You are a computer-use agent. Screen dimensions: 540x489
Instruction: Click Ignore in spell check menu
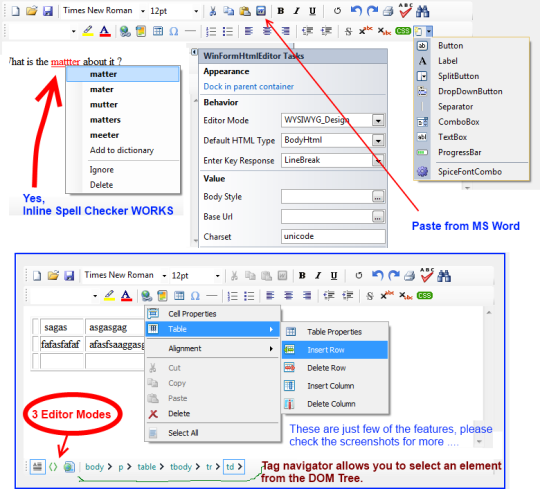tap(102, 169)
